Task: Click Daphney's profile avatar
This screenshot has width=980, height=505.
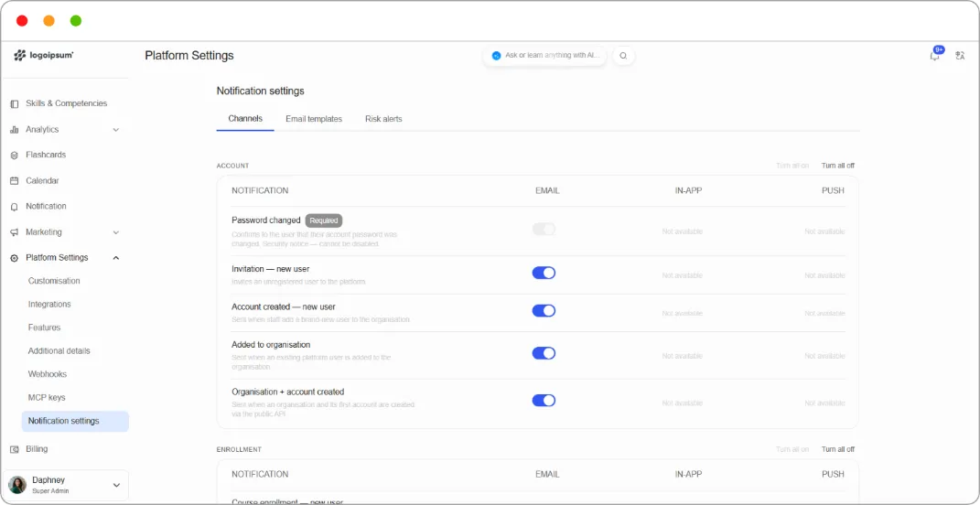Action: [17, 485]
